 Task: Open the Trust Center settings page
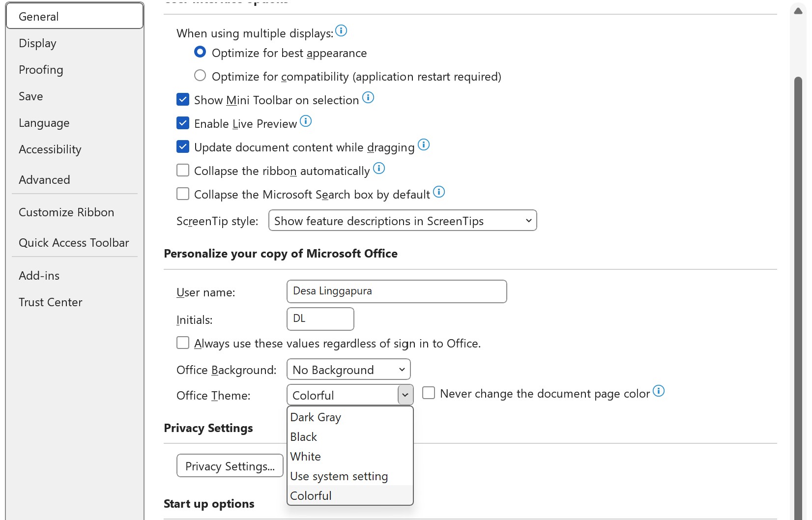51,302
